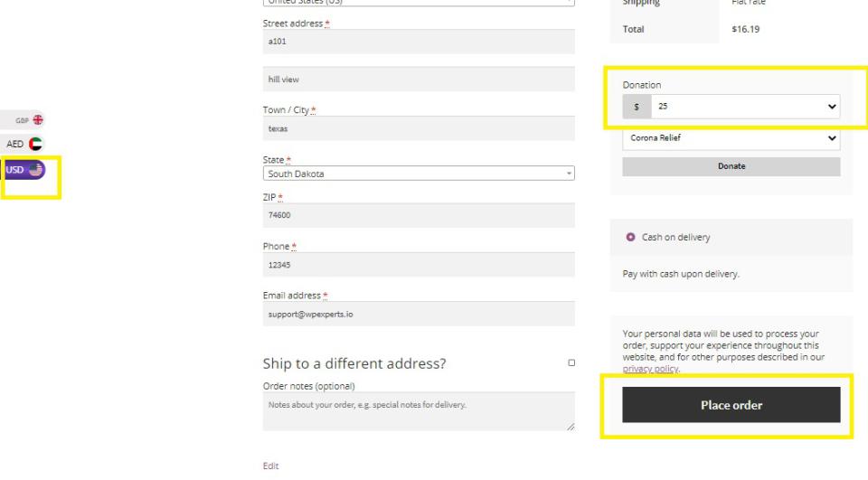Image resolution: width=868 pixels, height=480 pixels.
Task: Select Cash on delivery payment option
Action: (x=630, y=238)
